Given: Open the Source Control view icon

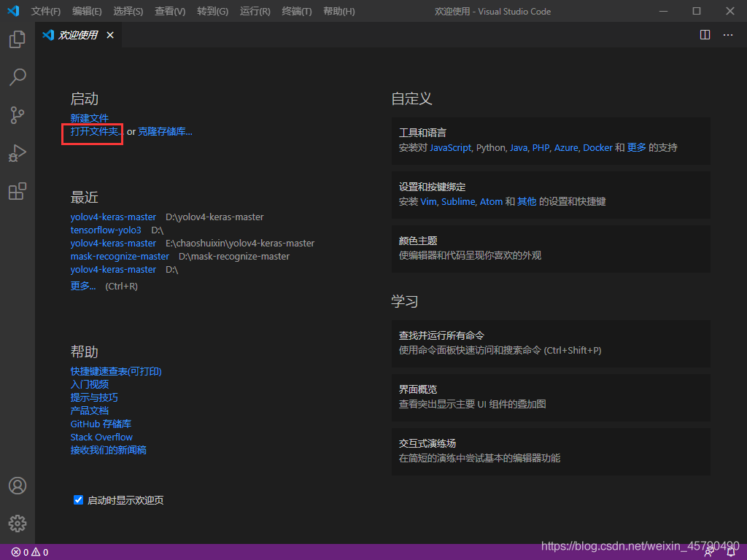Looking at the screenshot, I should coord(18,115).
